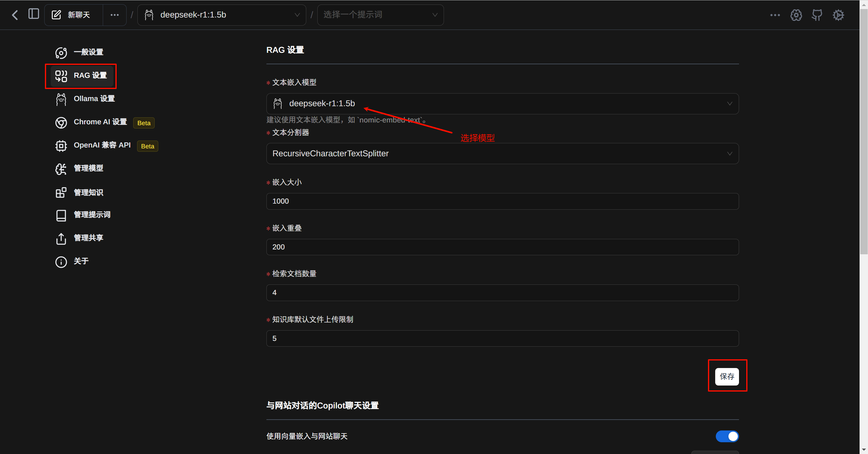Go to 管理知识 section
868x454 pixels.
click(x=88, y=192)
